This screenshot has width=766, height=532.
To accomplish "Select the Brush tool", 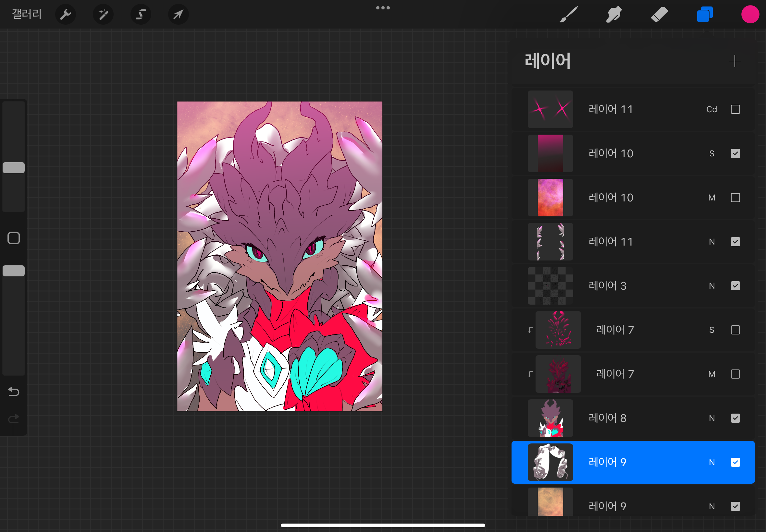I will 568,14.
